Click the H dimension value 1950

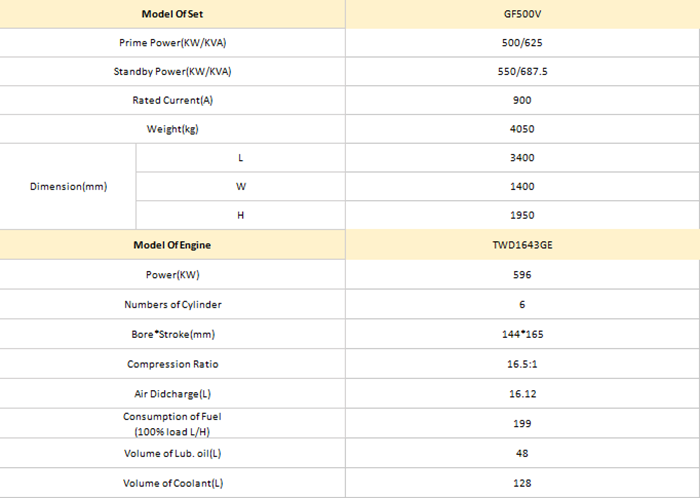[x=522, y=215]
